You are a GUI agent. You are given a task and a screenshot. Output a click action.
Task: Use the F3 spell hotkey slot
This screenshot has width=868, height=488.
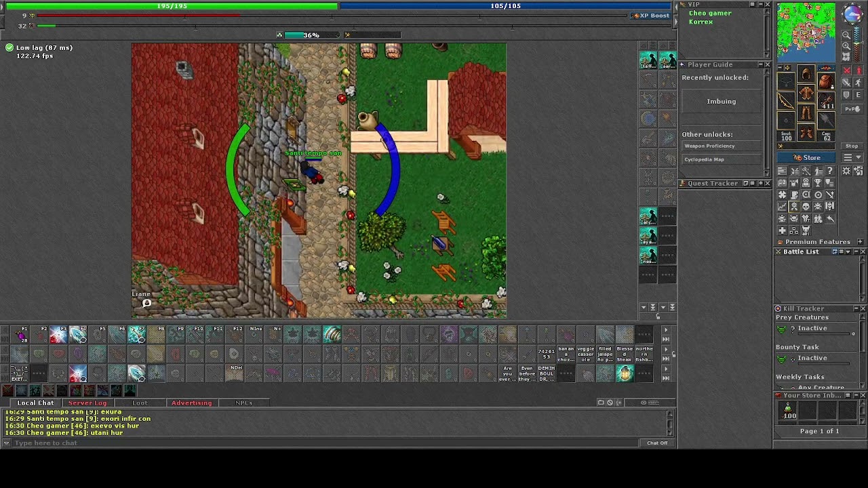click(x=58, y=334)
